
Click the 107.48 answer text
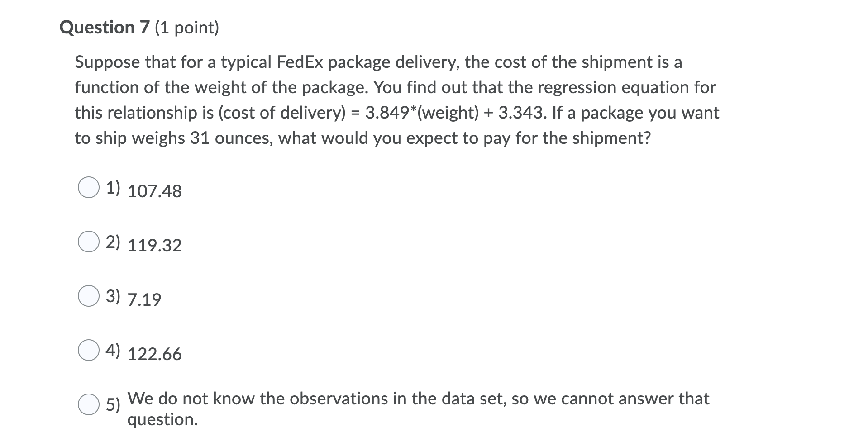pyautogui.click(x=155, y=191)
